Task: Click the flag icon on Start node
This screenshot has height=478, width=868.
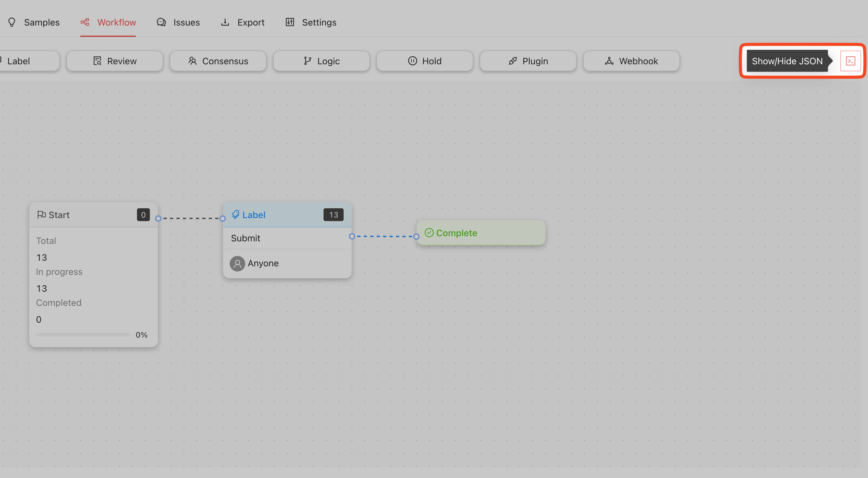Action: [41, 214]
